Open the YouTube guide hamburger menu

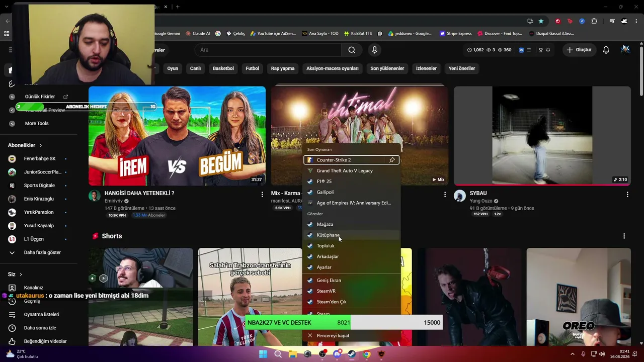10,50
